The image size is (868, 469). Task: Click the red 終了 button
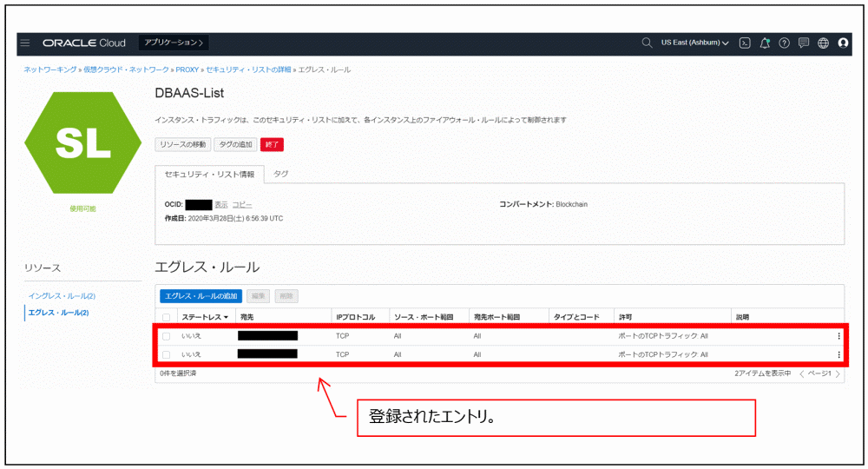(272, 144)
